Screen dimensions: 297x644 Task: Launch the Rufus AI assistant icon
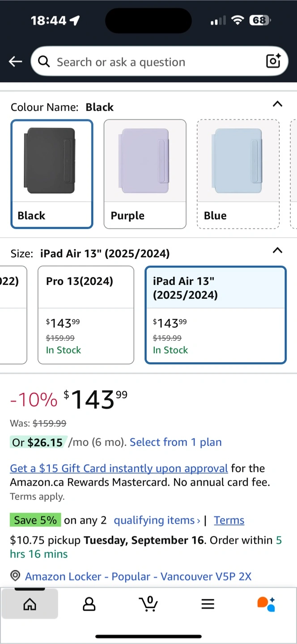point(266,604)
